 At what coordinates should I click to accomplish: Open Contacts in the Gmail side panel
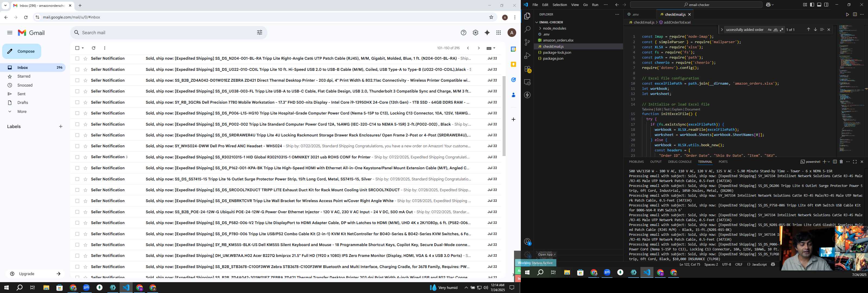(513, 95)
